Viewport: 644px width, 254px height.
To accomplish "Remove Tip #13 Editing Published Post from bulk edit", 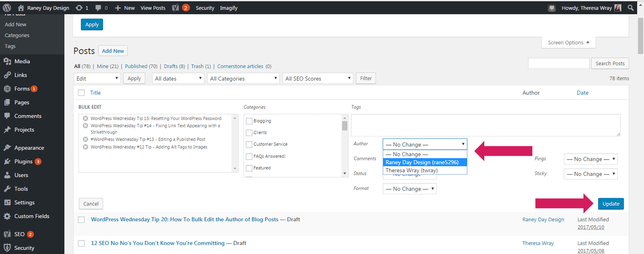I will 85,139.
